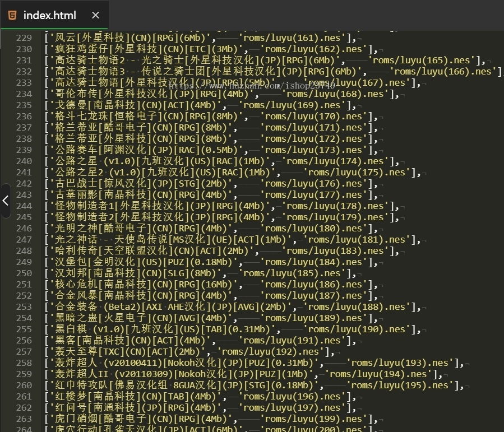Click the text 'roms/luyu(194).nes'
Screen dimensions: 504x432
click(378, 374)
